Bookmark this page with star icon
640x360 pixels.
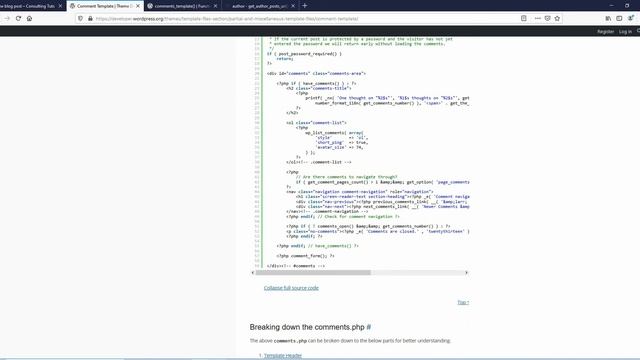[557, 18]
